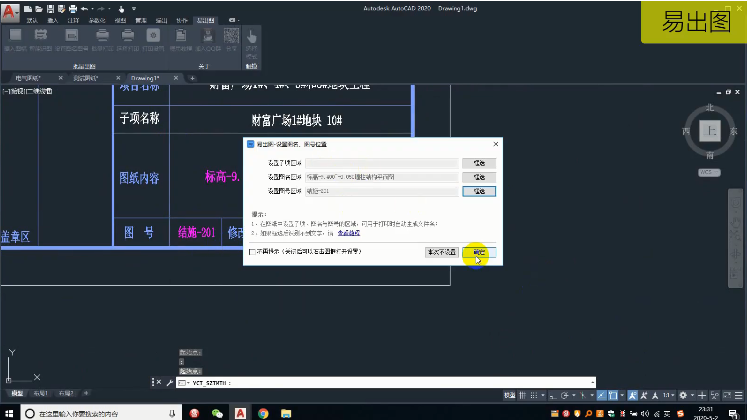Click the 本次不设置 button
Screen dimensions: 747x420
441,252
